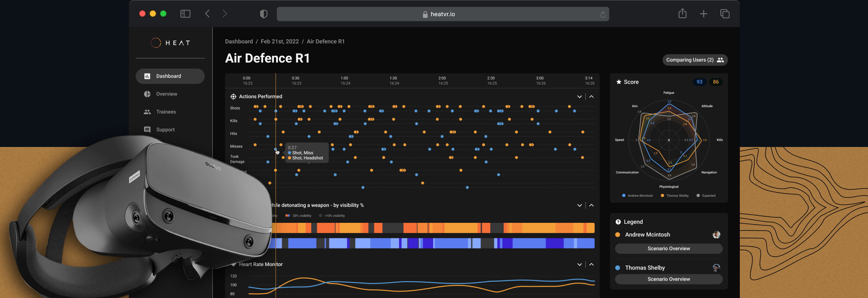Toggle Expected series in radar legend
Screen dimensions: 868x298
coord(706,196)
